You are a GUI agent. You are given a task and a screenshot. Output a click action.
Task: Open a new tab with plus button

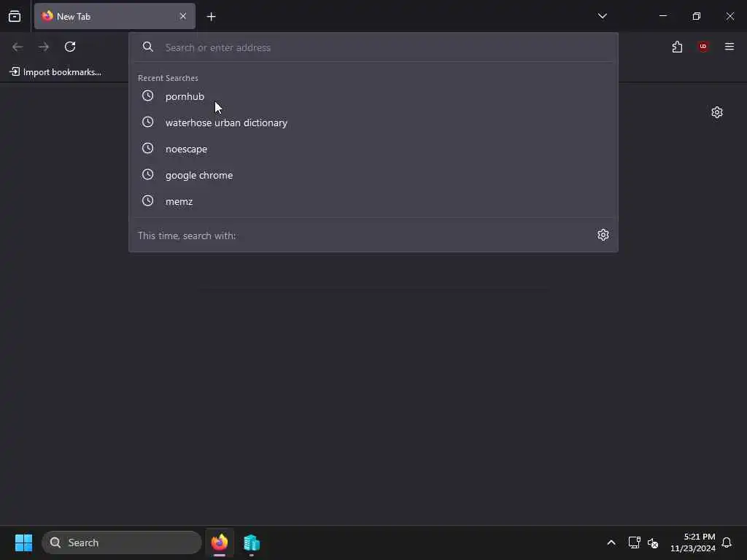point(211,17)
